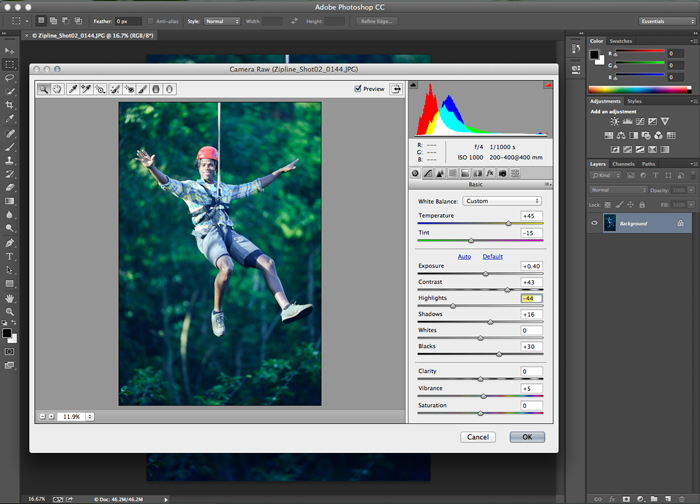Open the Camera Calibration panel tab
The image size is (700, 504).
click(503, 173)
